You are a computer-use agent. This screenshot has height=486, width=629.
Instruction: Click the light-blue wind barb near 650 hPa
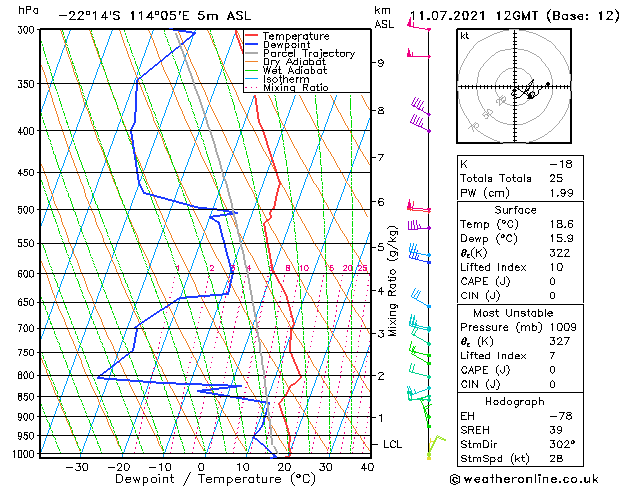click(x=421, y=299)
